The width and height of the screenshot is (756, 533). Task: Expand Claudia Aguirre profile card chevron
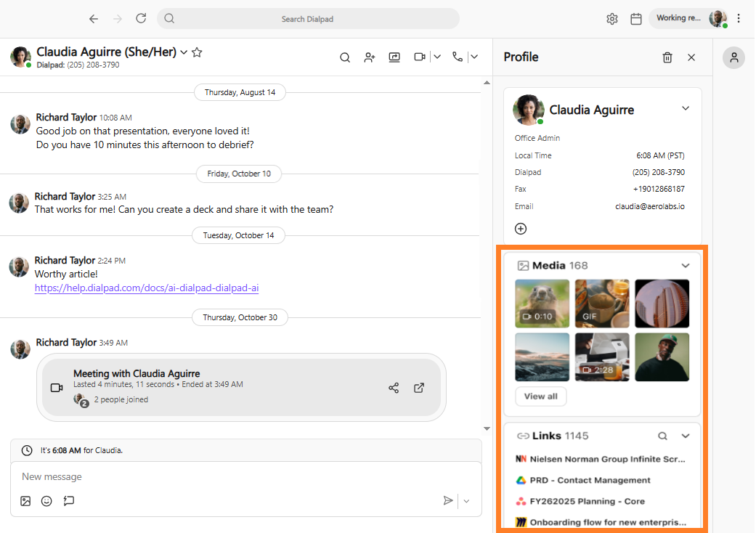tap(685, 108)
